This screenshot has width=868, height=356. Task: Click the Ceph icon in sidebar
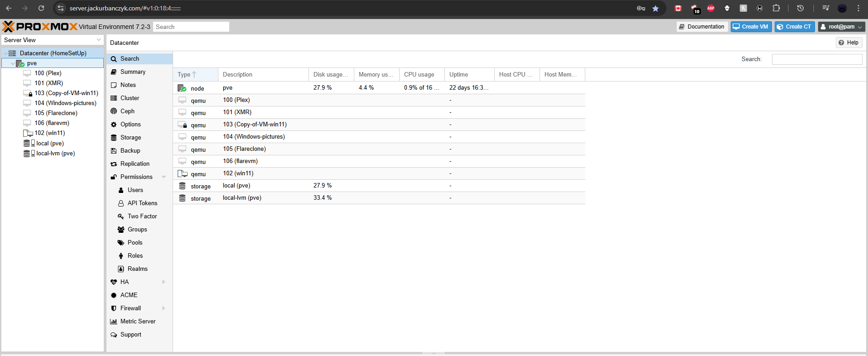click(114, 111)
